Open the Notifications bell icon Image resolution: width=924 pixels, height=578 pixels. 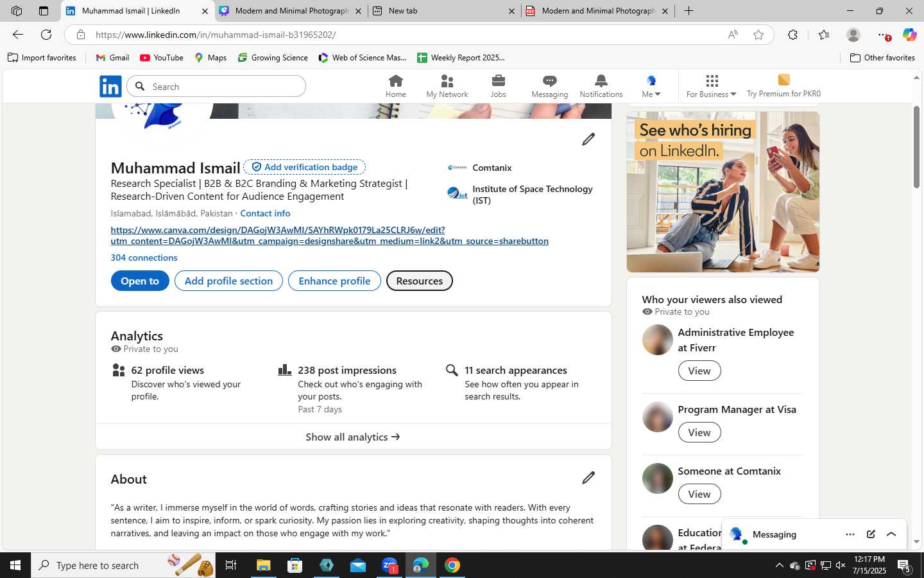pyautogui.click(x=601, y=86)
